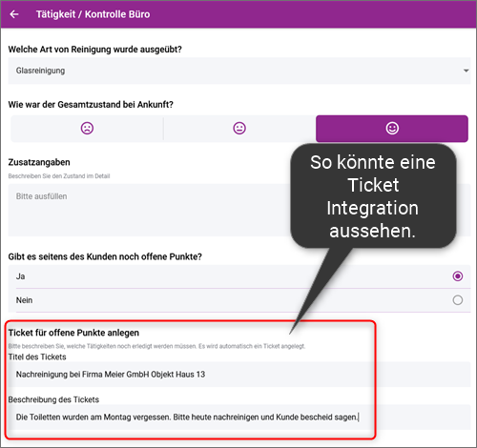Image resolution: width=477 pixels, height=448 pixels.
Task: Open the Glasreinigung dropdown
Action: (x=239, y=71)
